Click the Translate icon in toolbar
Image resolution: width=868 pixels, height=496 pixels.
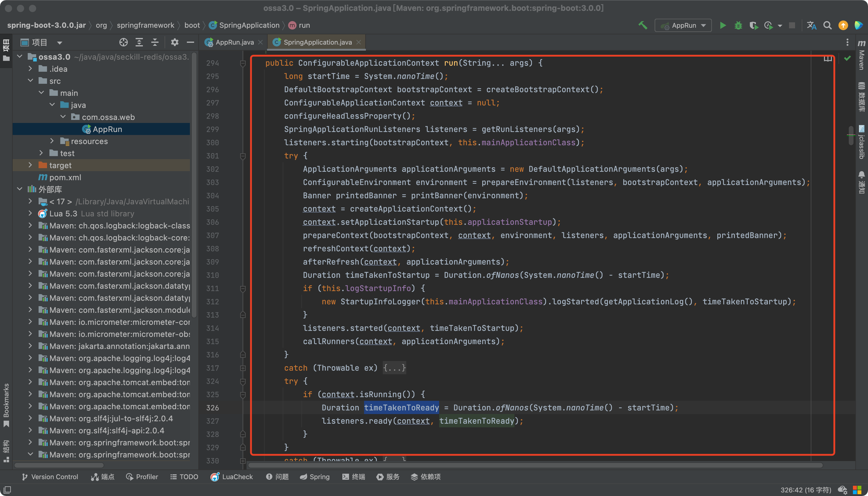click(811, 26)
